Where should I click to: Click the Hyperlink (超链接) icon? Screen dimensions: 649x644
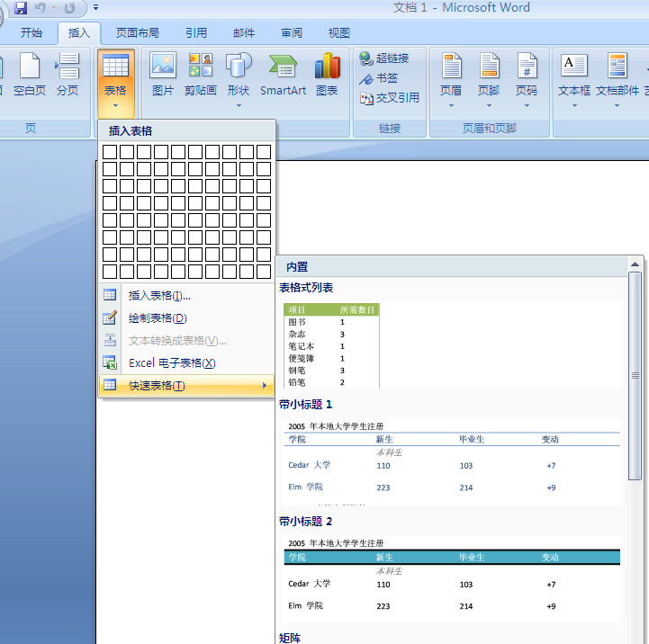(384, 58)
